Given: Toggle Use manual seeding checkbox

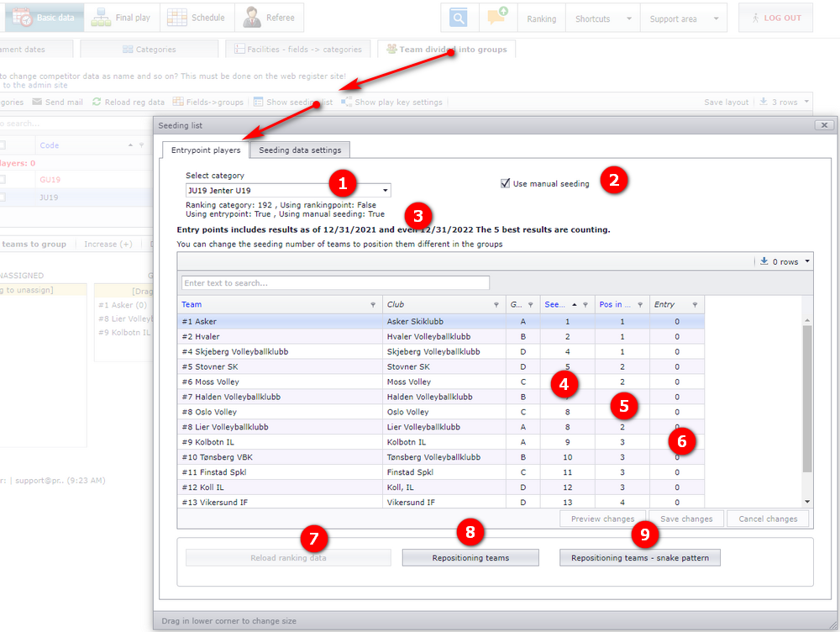Looking at the screenshot, I should [505, 183].
